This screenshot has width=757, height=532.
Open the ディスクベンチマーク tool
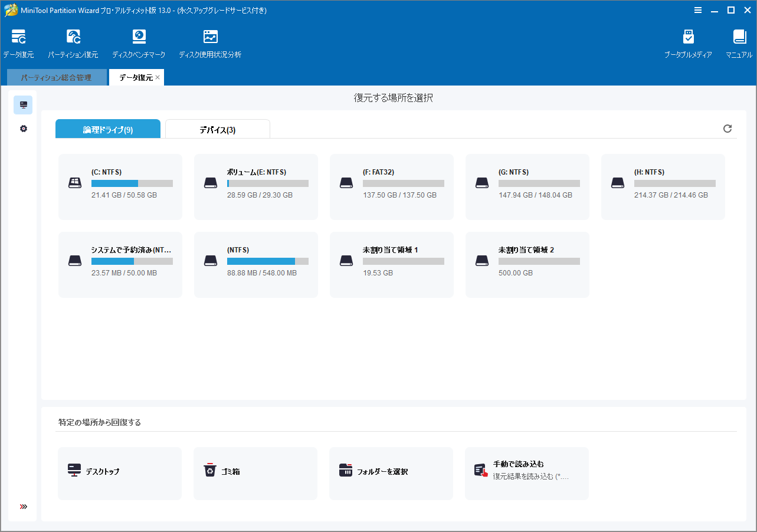click(x=139, y=43)
